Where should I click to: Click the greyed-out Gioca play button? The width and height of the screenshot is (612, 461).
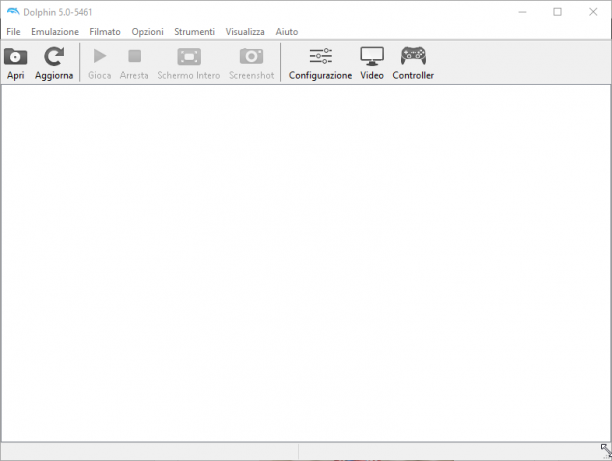point(100,56)
